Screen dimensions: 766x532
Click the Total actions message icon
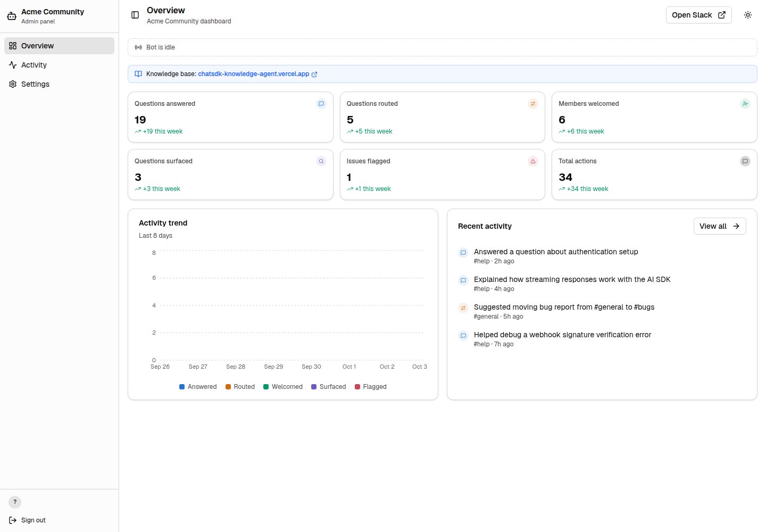(745, 161)
